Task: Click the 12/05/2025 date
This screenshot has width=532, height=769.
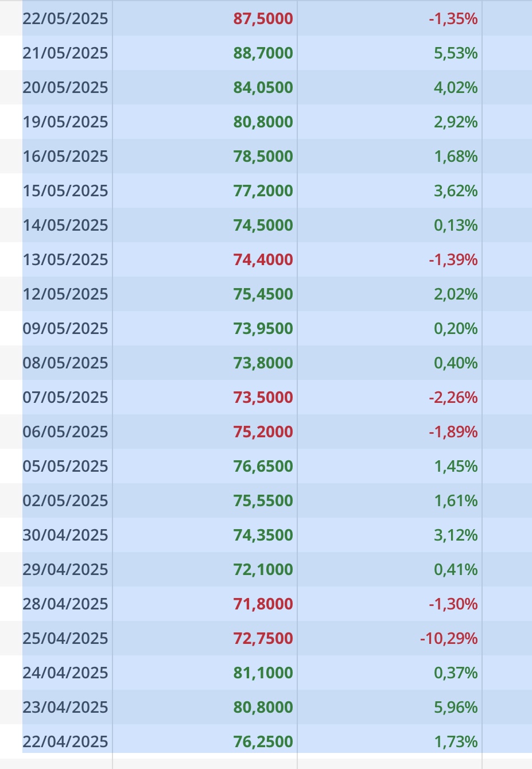Action: pyautogui.click(x=65, y=294)
